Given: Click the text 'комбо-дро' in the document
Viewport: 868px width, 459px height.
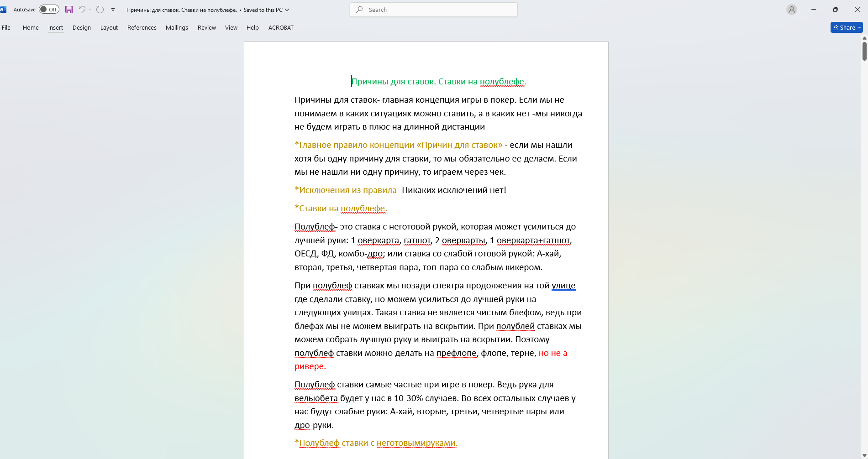Looking at the screenshot, I should [x=361, y=254].
